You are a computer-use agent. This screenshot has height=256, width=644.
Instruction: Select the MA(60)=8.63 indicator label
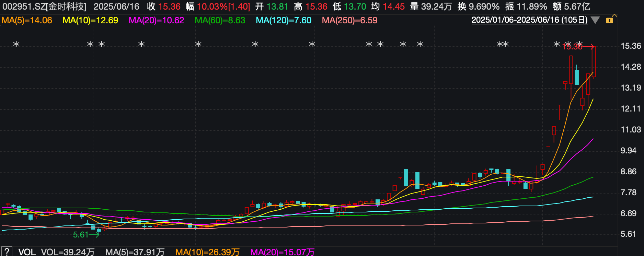coord(220,20)
